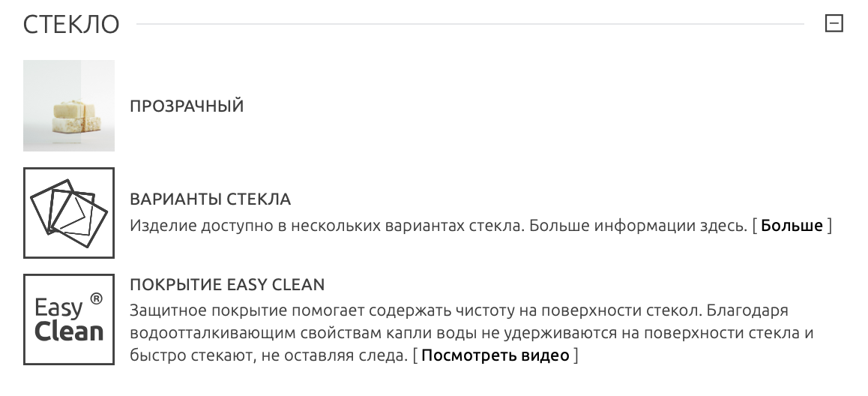
Task: Click the ВАРИАНТЫ СТЕКЛА title
Action: coord(210,199)
